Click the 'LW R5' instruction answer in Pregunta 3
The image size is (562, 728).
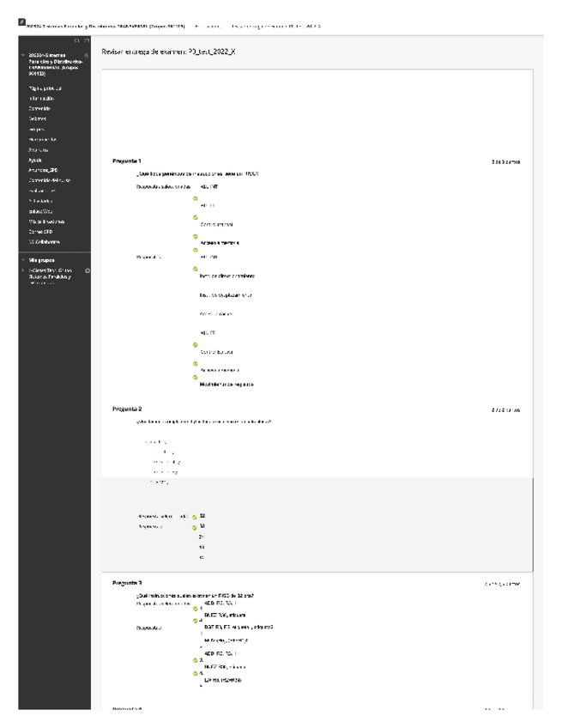[x=223, y=681]
